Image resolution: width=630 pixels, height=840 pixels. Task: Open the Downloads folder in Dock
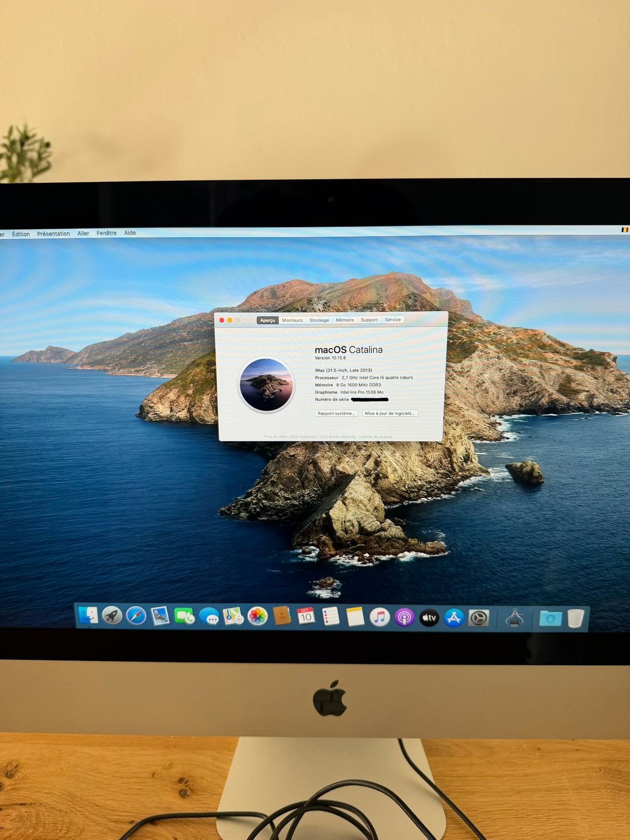click(550, 619)
